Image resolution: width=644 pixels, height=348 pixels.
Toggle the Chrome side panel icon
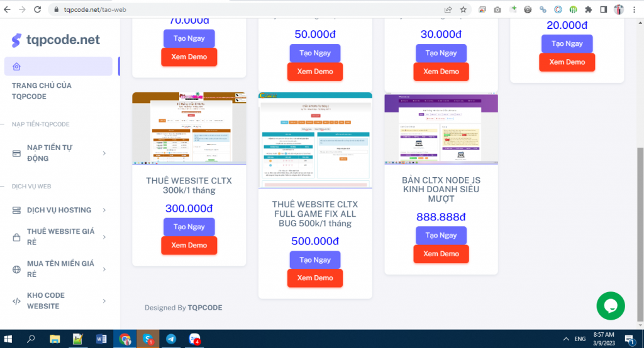tap(603, 9)
